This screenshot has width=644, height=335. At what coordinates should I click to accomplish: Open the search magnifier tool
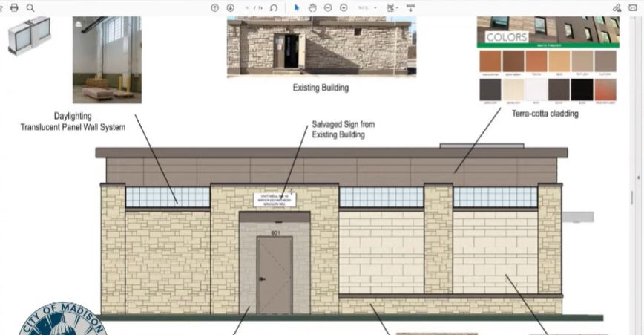30,7
